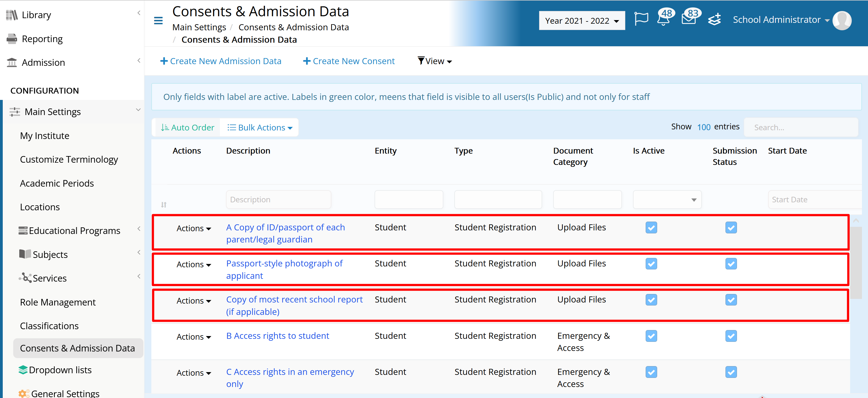The width and height of the screenshot is (868, 398).
Task: Click the layers plus icon in header
Action: tap(714, 19)
